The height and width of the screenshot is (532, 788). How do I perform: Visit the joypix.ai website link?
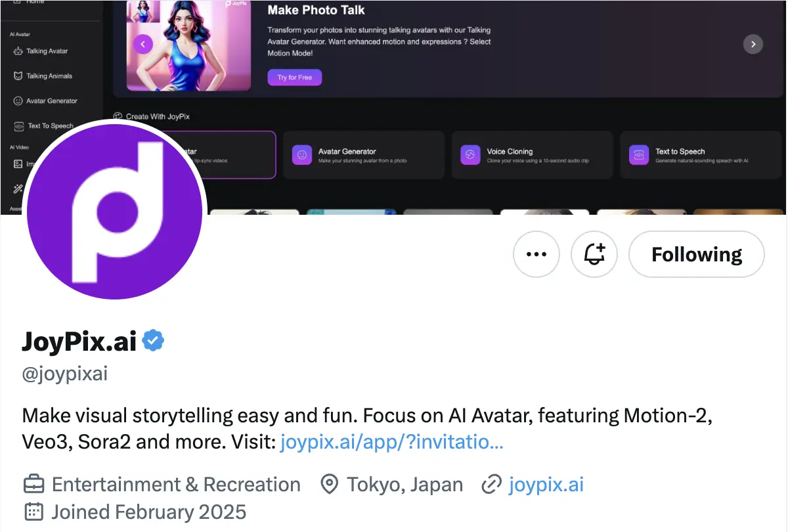[546, 485]
